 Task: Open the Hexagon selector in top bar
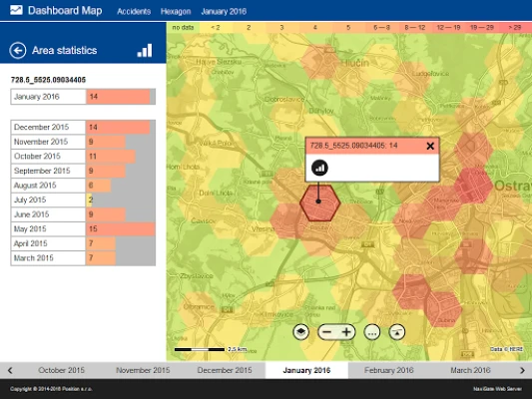[x=176, y=12]
